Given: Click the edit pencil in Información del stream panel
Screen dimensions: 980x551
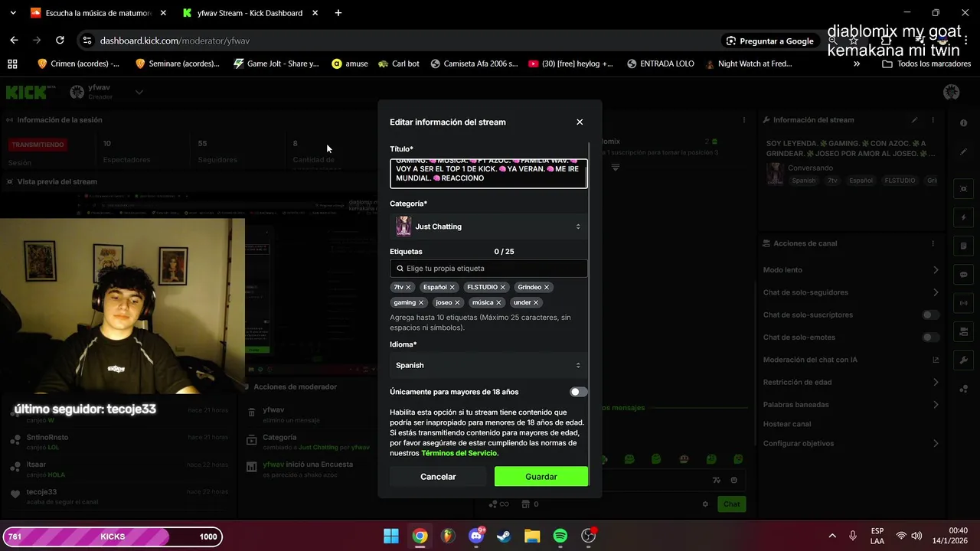Looking at the screenshot, I should [914, 120].
